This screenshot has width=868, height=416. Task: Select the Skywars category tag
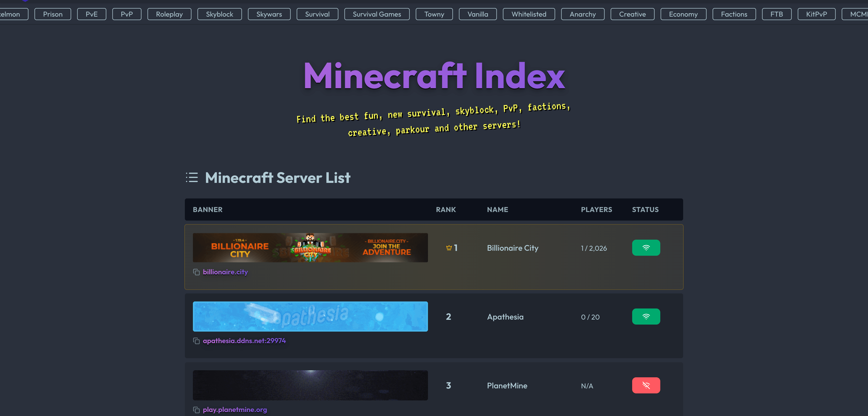269,14
